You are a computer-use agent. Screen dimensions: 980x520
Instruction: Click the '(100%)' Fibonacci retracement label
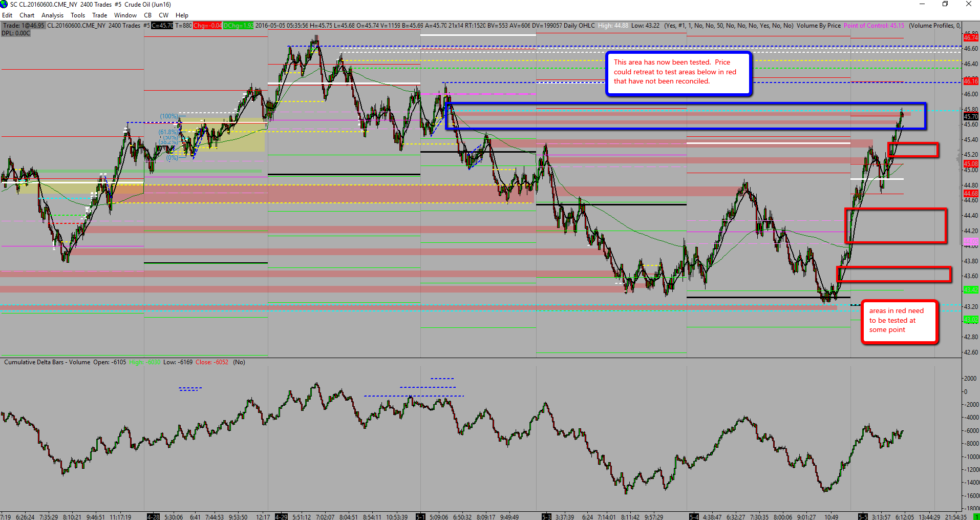point(169,116)
